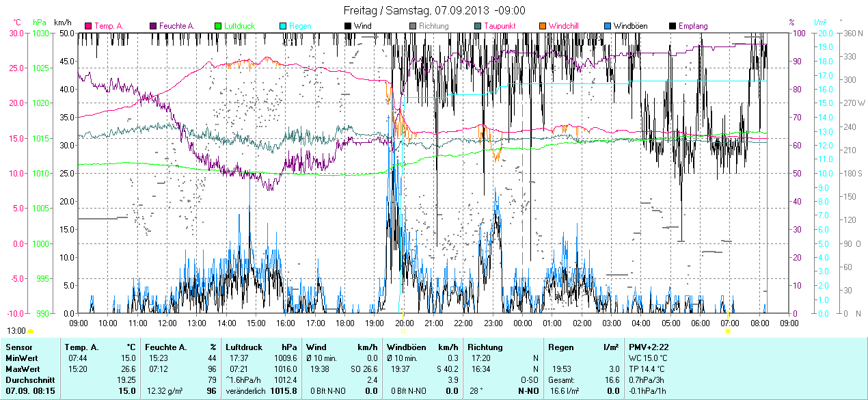Click the yellow sun icon beside 13:00

tap(30, 331)
